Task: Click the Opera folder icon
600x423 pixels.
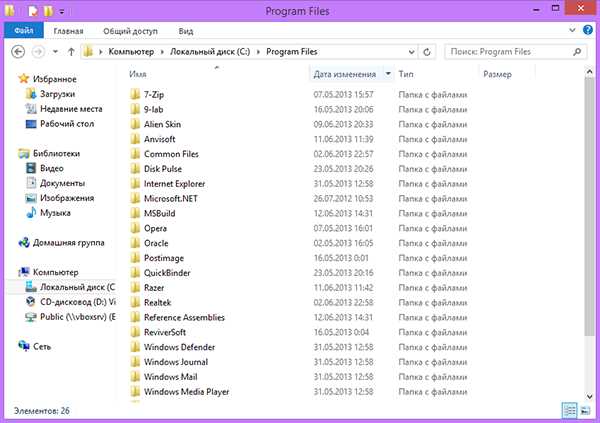Action: (135, 228)
